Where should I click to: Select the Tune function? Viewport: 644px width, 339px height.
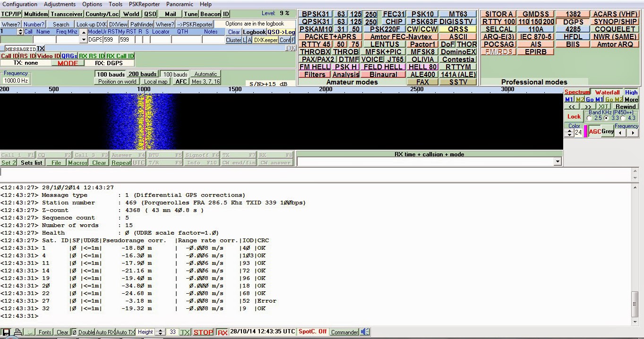coord(190,14)
